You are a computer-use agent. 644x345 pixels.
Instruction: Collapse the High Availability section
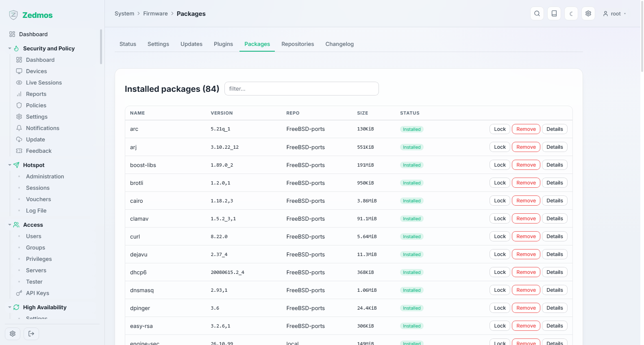coord(10,307)
